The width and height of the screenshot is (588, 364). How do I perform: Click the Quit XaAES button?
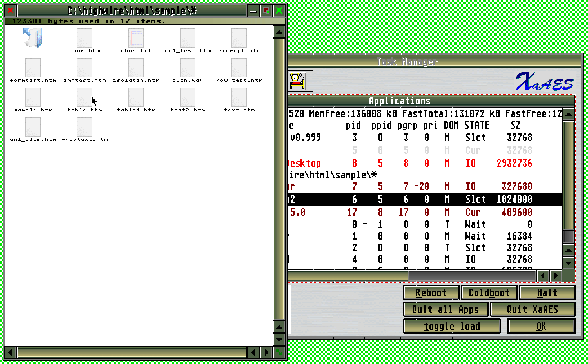[x=533, y=309]
